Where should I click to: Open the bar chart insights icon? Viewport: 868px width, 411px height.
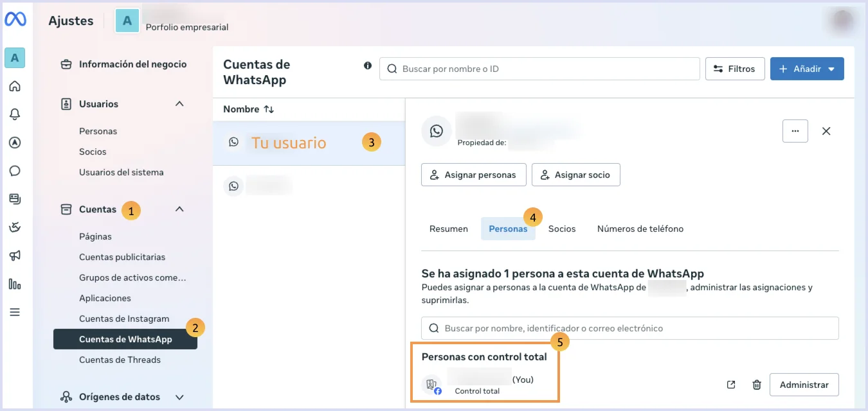pyautogui.click(x=15, y=284)
